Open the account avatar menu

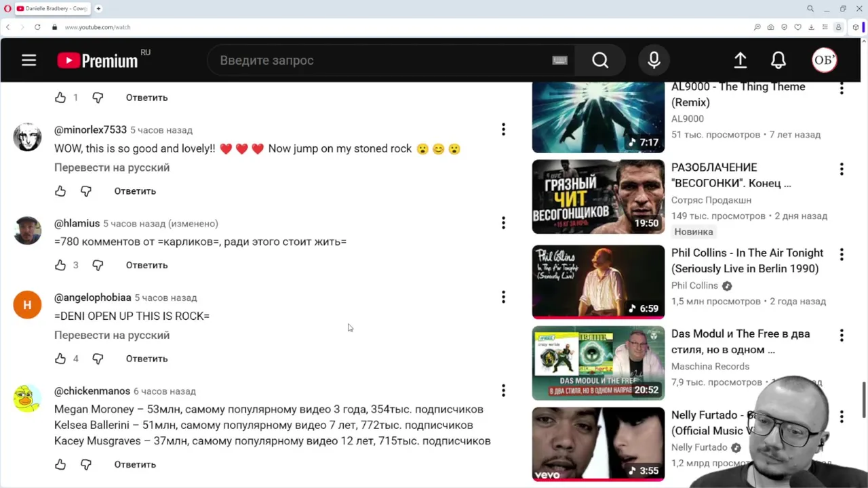(825, 60)
